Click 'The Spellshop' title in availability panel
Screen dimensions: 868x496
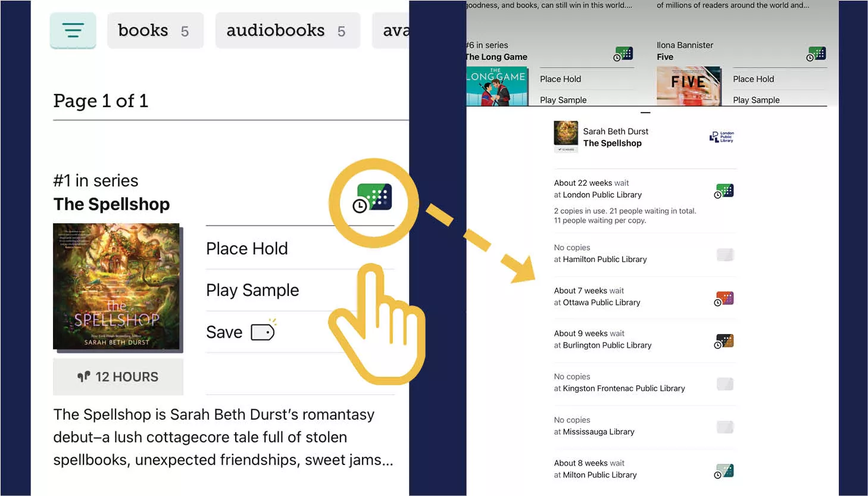point(612,143)
